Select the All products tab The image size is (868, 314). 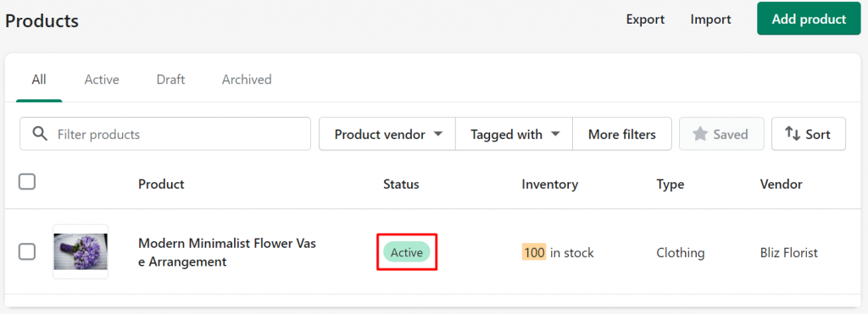(39, 80)
